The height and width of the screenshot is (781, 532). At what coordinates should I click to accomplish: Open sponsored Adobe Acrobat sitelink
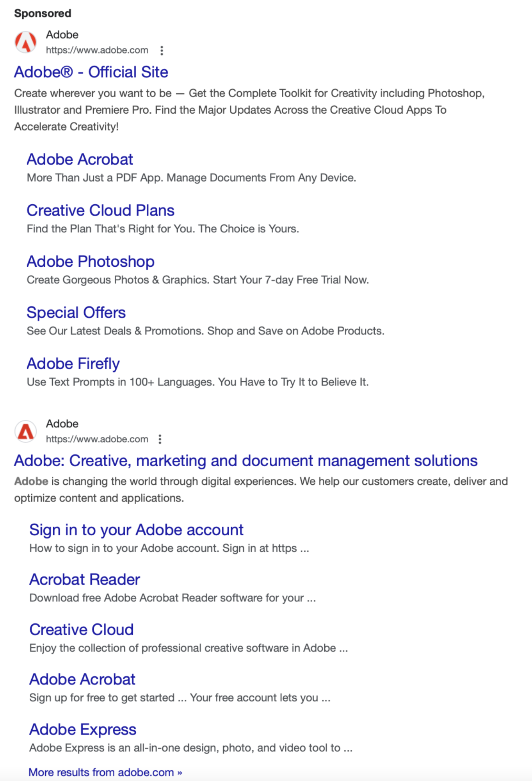click(80, 159)
